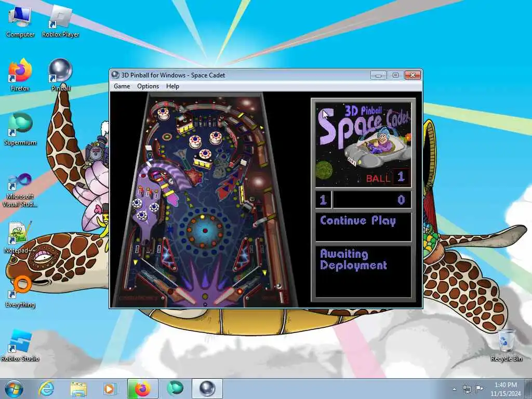Open the Windows Start menu orb

tap(14, 389)
